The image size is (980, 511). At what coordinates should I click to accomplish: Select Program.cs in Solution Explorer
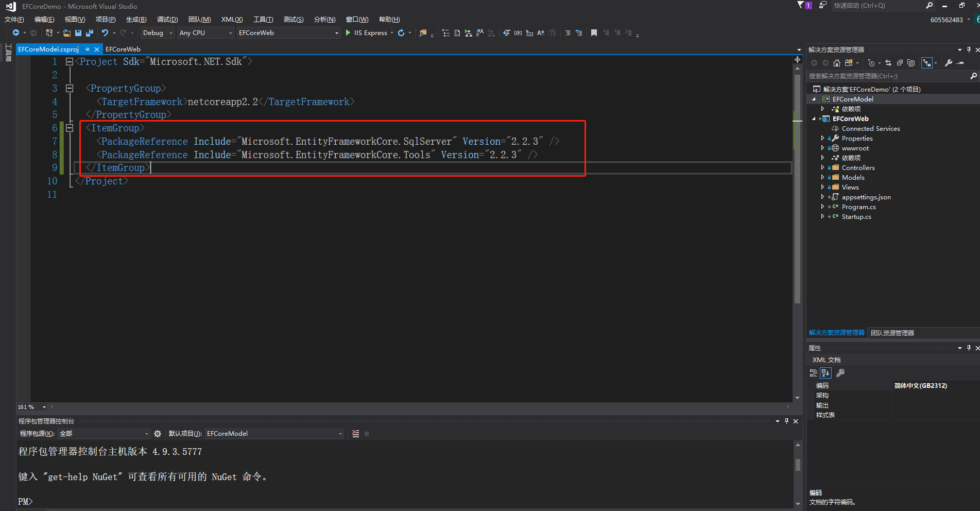[858, 207]
